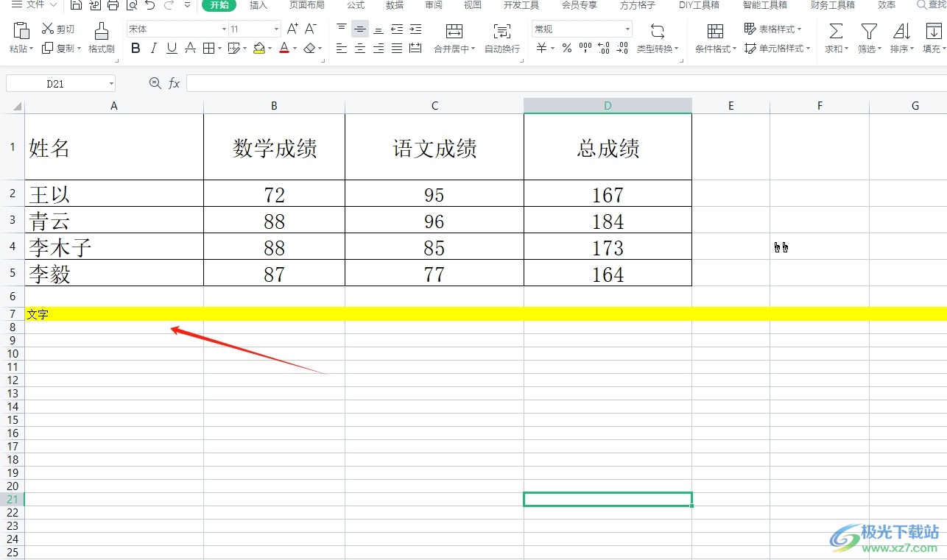Open the font size 11 dropdown
The height and width of the screenshot is (560, 947).
click(277, 29)
